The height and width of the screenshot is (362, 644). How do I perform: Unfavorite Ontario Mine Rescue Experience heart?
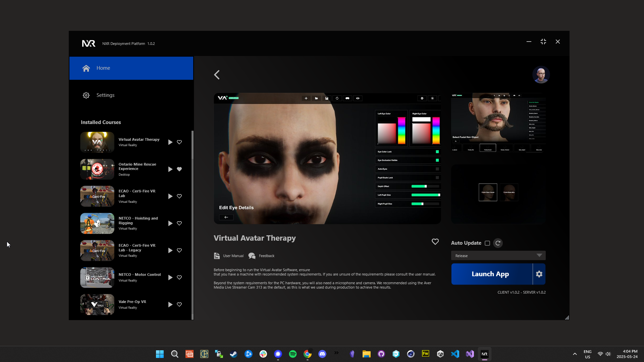tap(179, 169)
